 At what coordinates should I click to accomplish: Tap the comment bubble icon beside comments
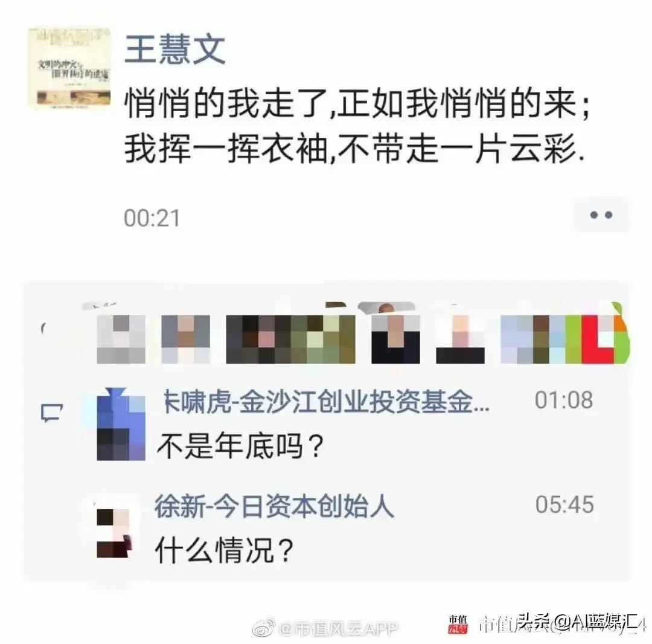52,413
